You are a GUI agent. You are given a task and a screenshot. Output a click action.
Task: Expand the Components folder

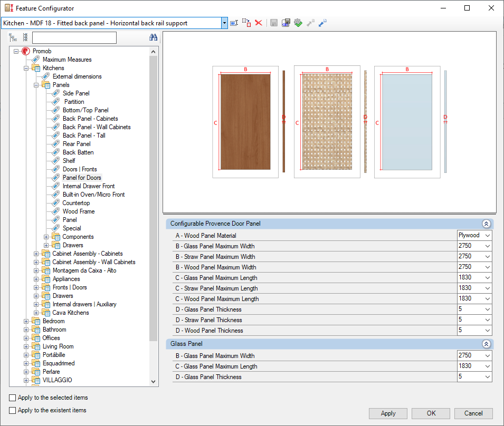tap(46, 237)
